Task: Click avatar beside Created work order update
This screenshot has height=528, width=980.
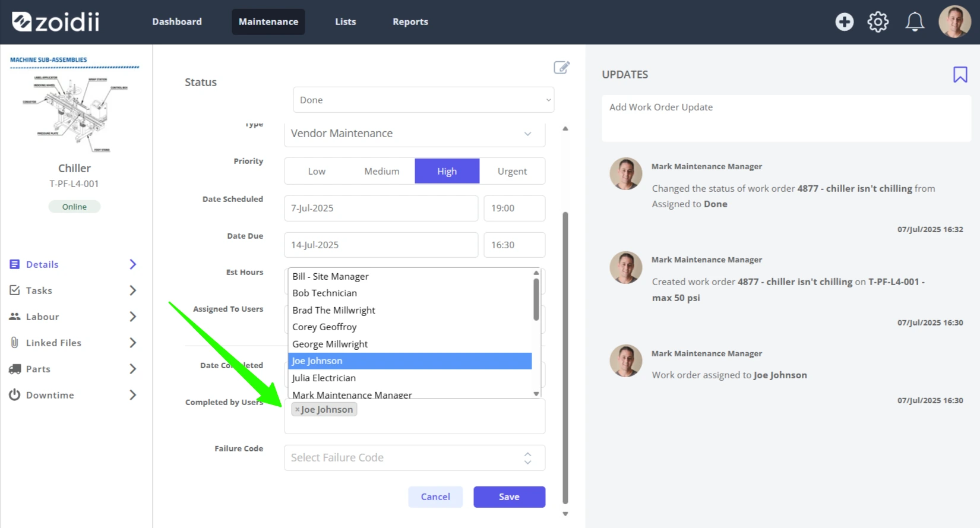Action: pos(626,267)
